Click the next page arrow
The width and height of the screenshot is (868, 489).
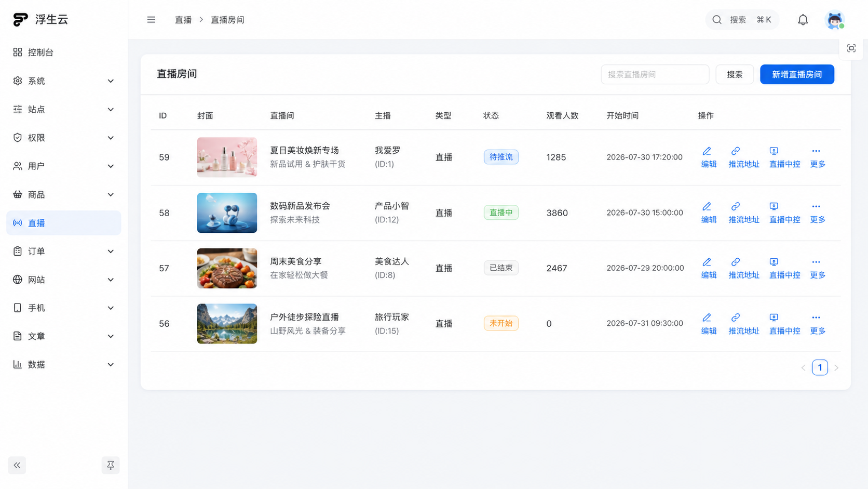click(836, 367)
